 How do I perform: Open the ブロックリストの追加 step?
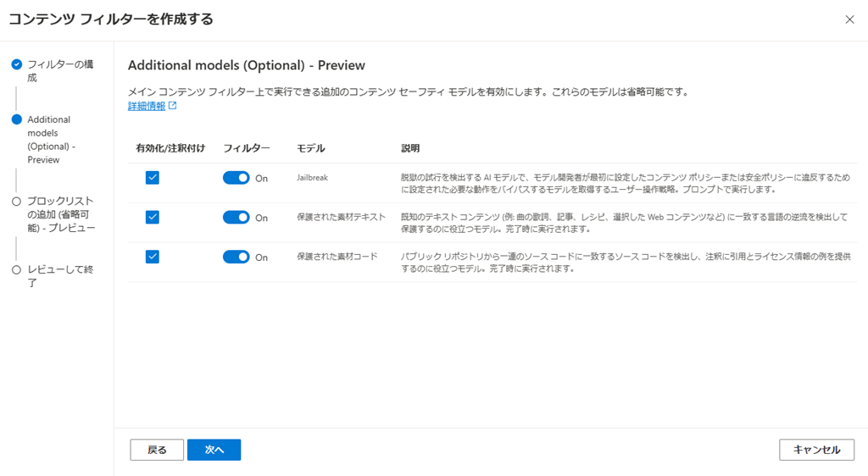(x=60, y=214)
